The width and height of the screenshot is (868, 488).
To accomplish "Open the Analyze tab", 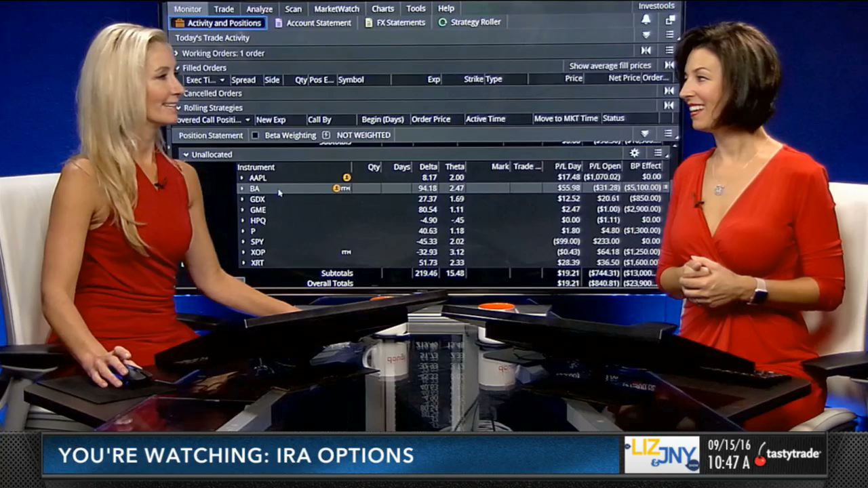I will (259, 9).
